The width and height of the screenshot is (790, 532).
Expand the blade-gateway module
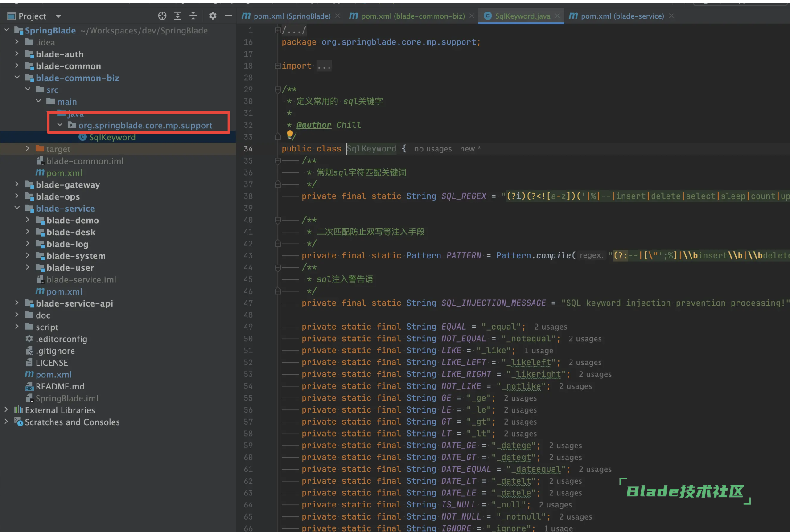[x=17, y=184]
